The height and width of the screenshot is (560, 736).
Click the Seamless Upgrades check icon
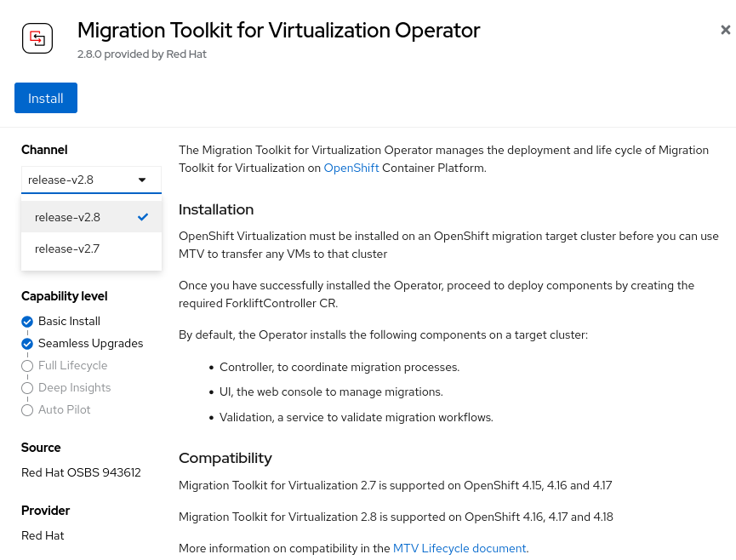(x=27, y=344)
